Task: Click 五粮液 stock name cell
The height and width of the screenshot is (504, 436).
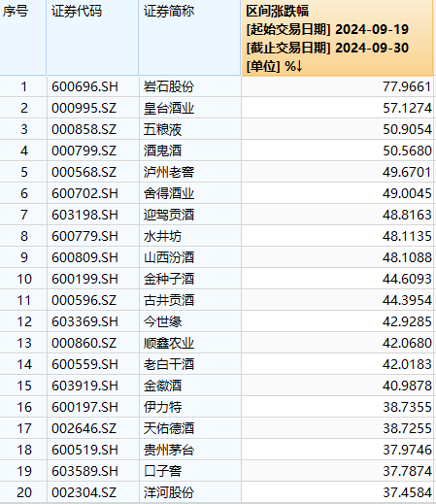Action: (x=190, y=129)
